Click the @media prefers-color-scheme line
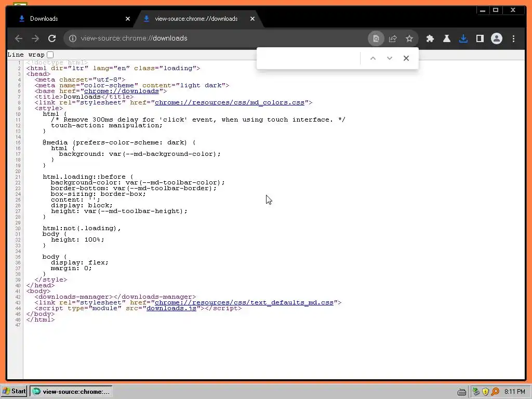This screenshot has height=399, width=532. pos(119,142)
